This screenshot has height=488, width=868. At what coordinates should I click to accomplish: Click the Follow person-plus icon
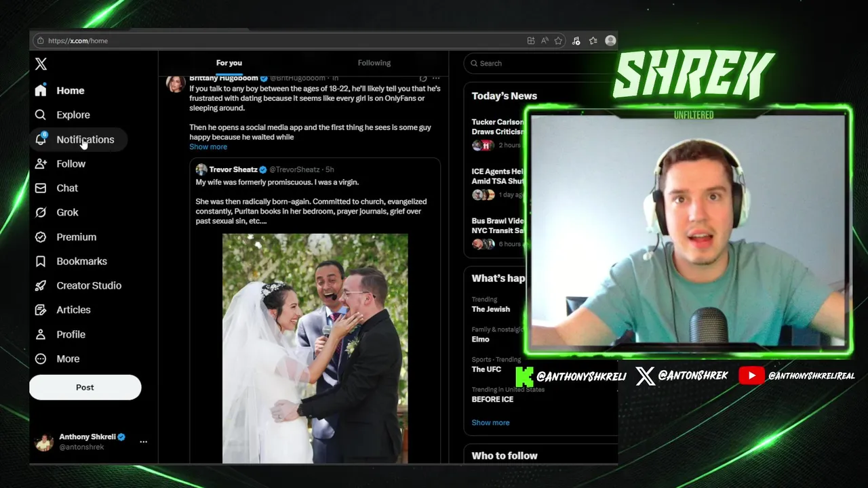pos(41,163)
